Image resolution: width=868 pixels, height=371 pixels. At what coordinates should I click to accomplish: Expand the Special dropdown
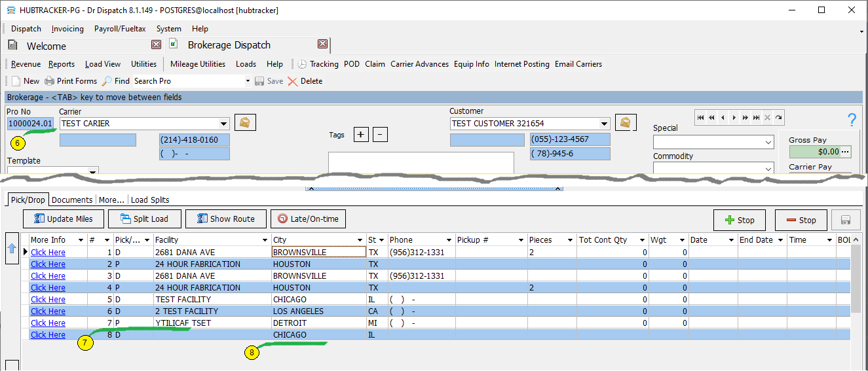[x=768, y=143]
